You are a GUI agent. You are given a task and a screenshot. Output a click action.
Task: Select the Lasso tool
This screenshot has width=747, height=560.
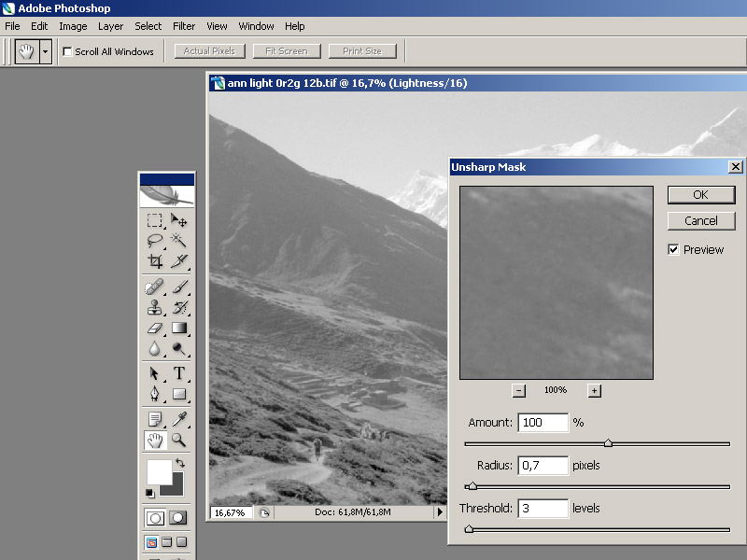[x=155, y=241]
